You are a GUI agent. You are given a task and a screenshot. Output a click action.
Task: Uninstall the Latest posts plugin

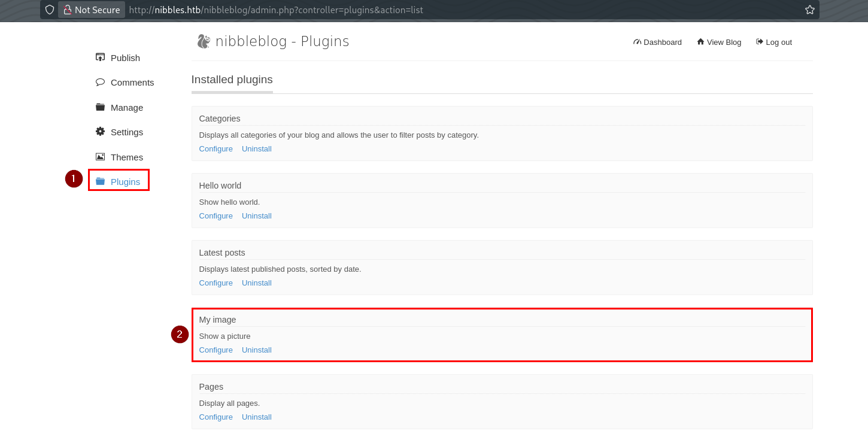[256, 283]
